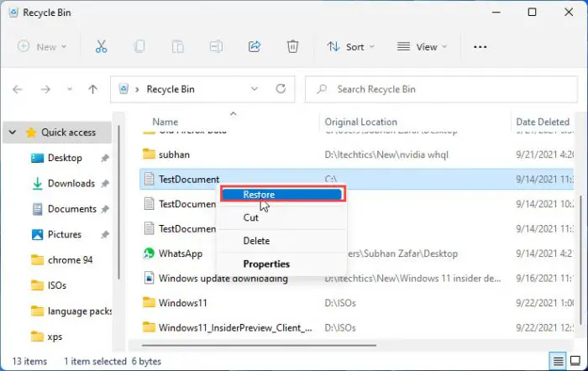Screen dimensions: 588x371
Task: Open the New dropdown
Action: point(42,47)
